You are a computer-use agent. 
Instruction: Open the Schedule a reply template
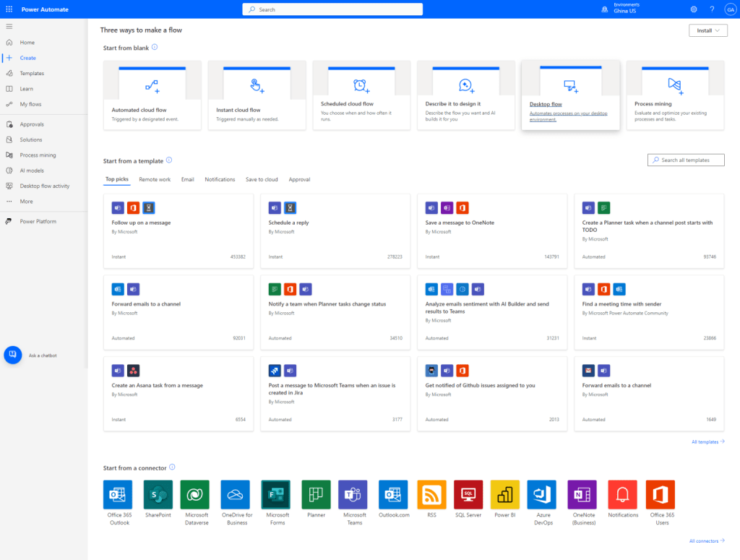[335, 231]
